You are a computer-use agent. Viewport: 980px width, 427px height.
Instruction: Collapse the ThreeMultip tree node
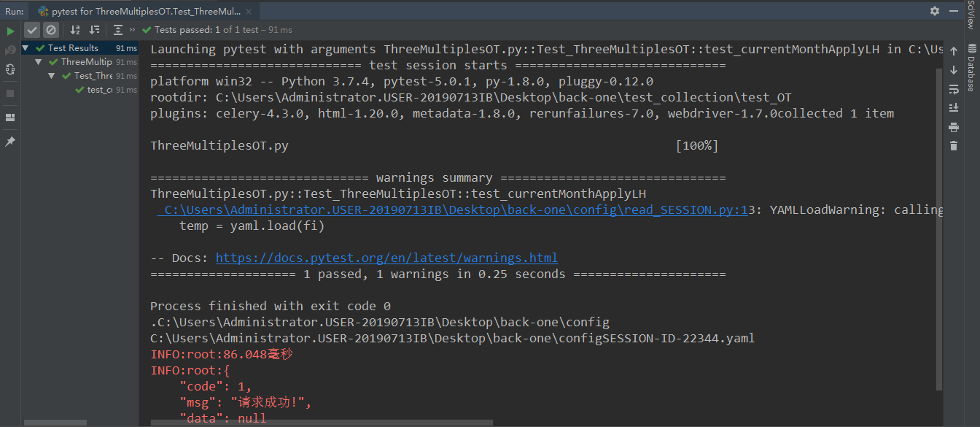[x=39, y=62]
